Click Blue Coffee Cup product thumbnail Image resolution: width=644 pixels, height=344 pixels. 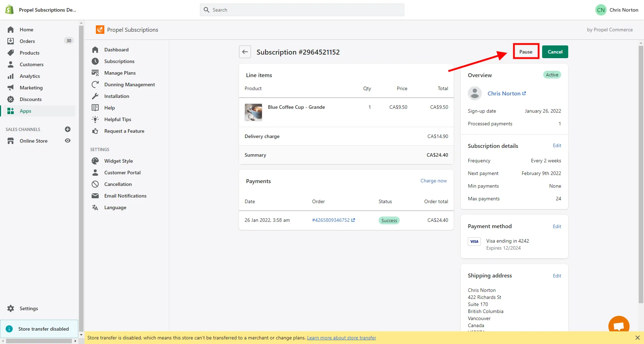coord(253,112)
